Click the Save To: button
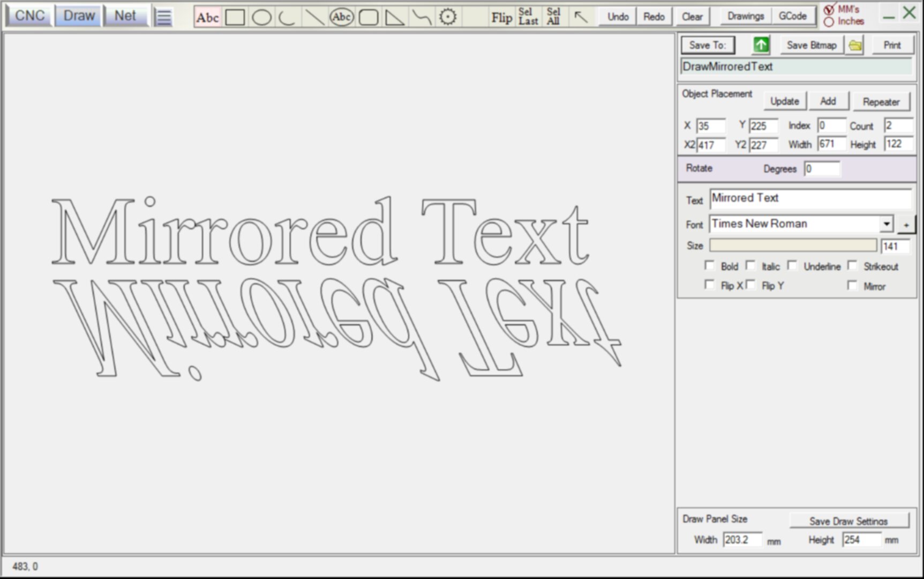 (708, 45)
